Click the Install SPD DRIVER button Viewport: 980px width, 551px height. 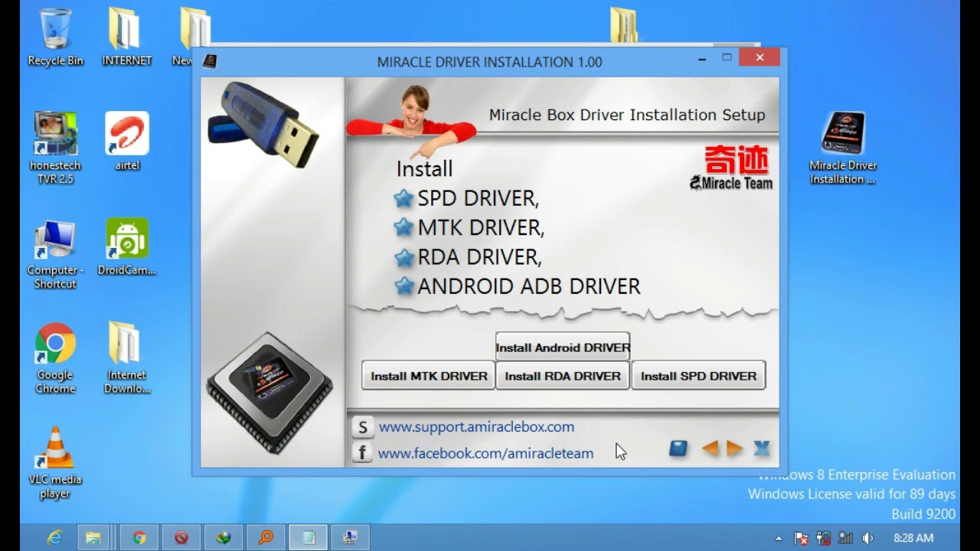pyautogui.click(x=698, y=376)
